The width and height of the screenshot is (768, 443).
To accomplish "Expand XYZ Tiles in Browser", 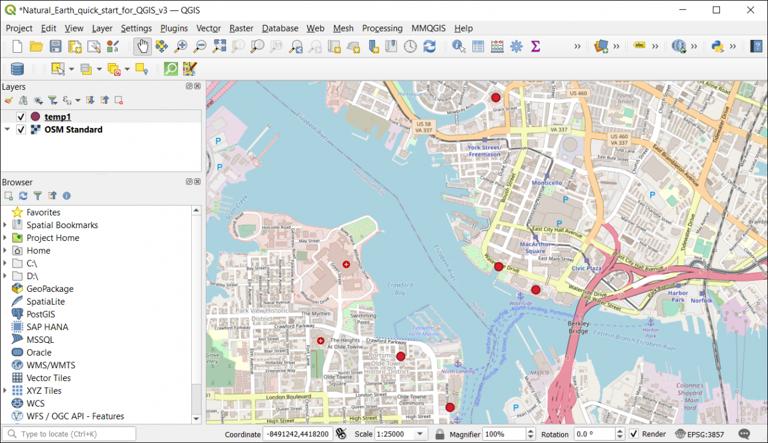I will pyautogui.click(x=5, y=391).
